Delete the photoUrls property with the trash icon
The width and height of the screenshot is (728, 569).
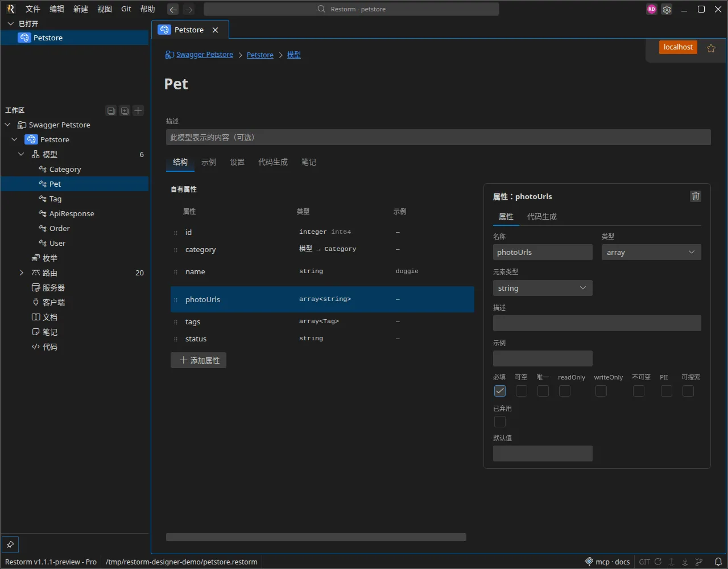[x=696, y=196]
